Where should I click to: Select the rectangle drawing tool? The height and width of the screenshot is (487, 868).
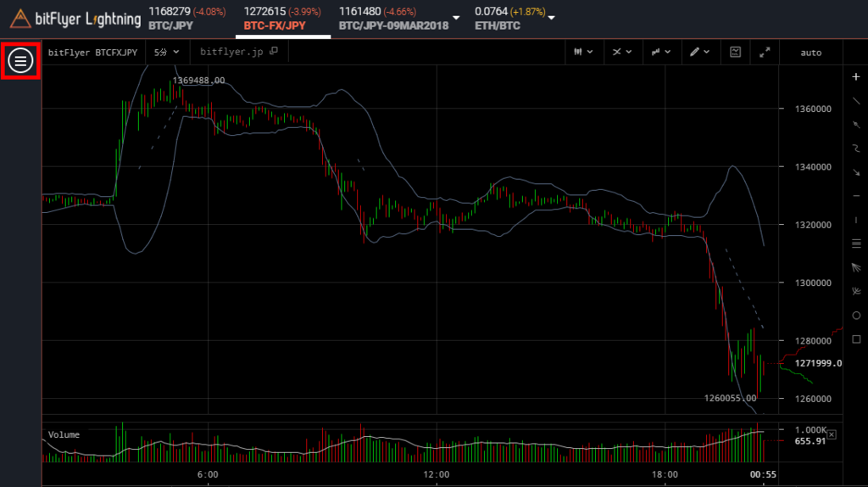856,339
